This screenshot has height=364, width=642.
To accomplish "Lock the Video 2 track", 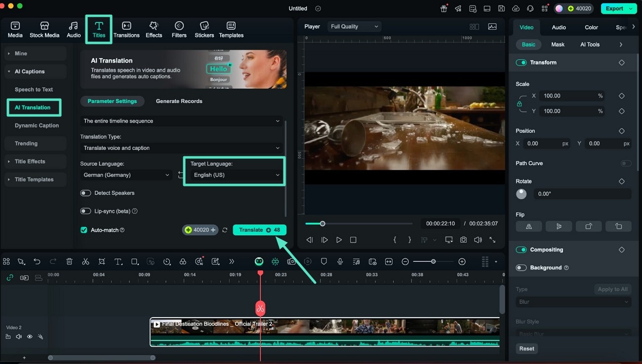I will coord(8,337).
